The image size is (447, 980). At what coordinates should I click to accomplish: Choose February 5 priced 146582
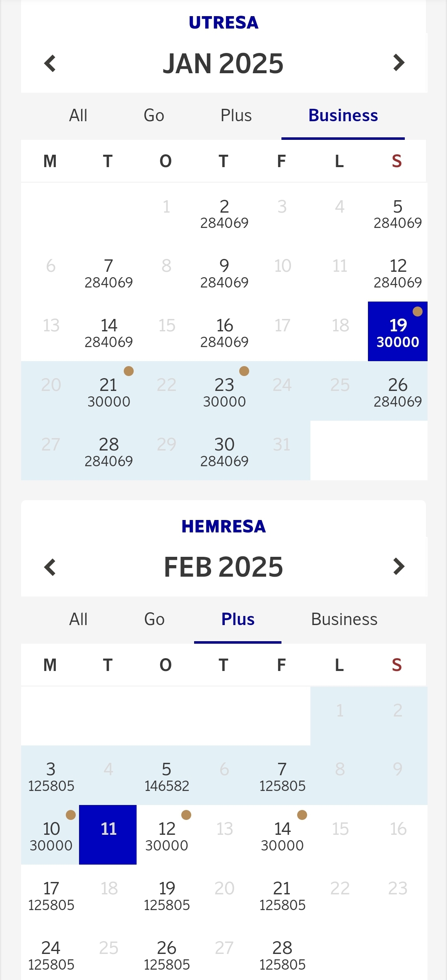[x=166, y=776]
